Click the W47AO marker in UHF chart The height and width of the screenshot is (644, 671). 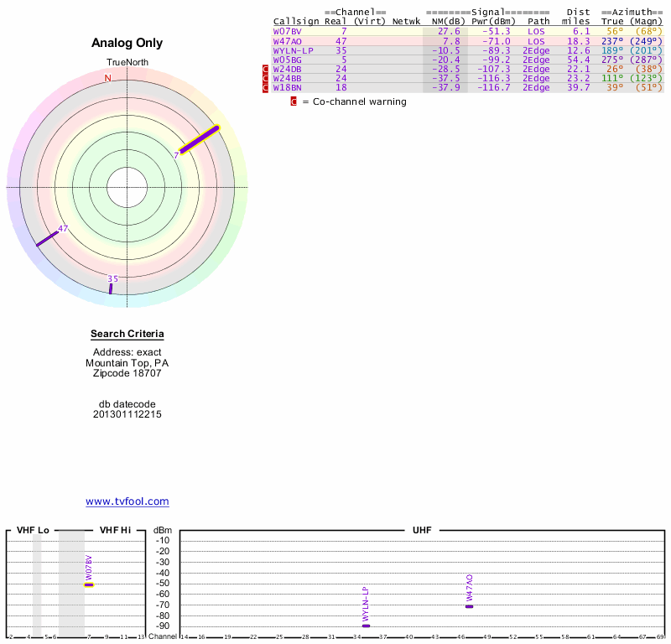click(x=470, y=605)
